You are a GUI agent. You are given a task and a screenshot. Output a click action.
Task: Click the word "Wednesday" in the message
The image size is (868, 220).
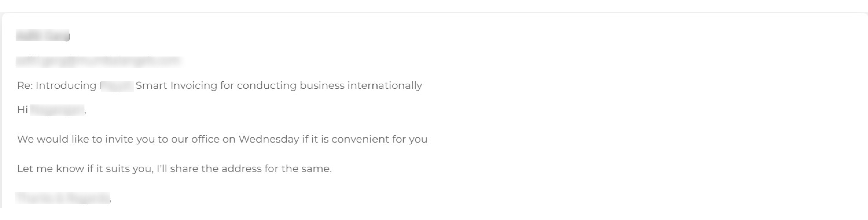pyautogui.click(x=269, y=139)
